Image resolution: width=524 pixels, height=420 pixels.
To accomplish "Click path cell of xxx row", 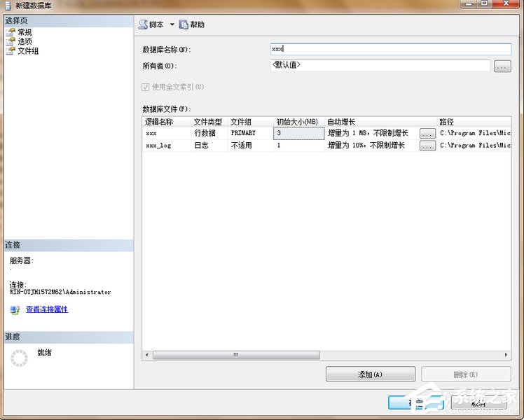I will 474,133.
